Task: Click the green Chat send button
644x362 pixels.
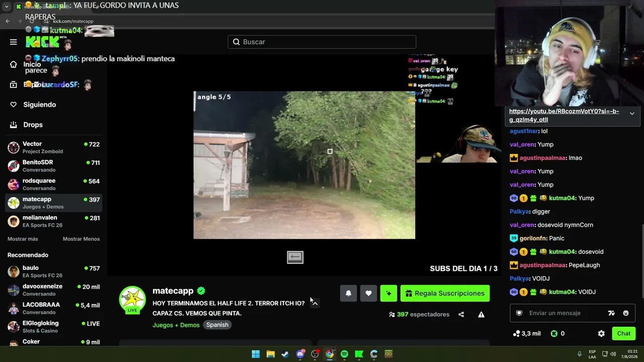Action: 624,333
